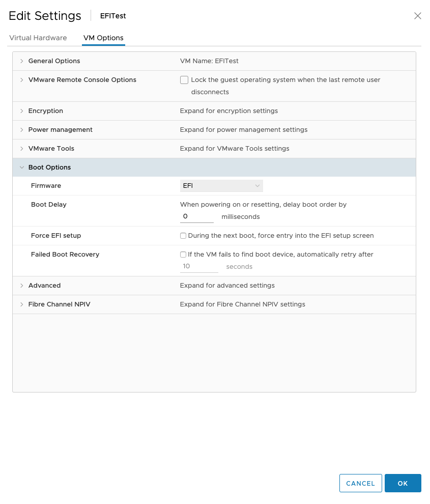The height and width of the screenshot is (504, 430).
Task: Close the Edit Settings dialog
Action: tap(417, 16)
